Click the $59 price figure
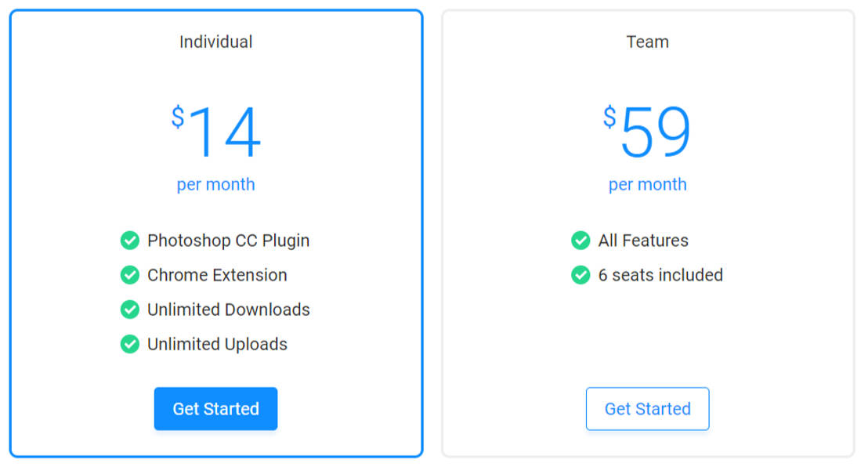This screenshot has width=868, height=467. point(647,132)
